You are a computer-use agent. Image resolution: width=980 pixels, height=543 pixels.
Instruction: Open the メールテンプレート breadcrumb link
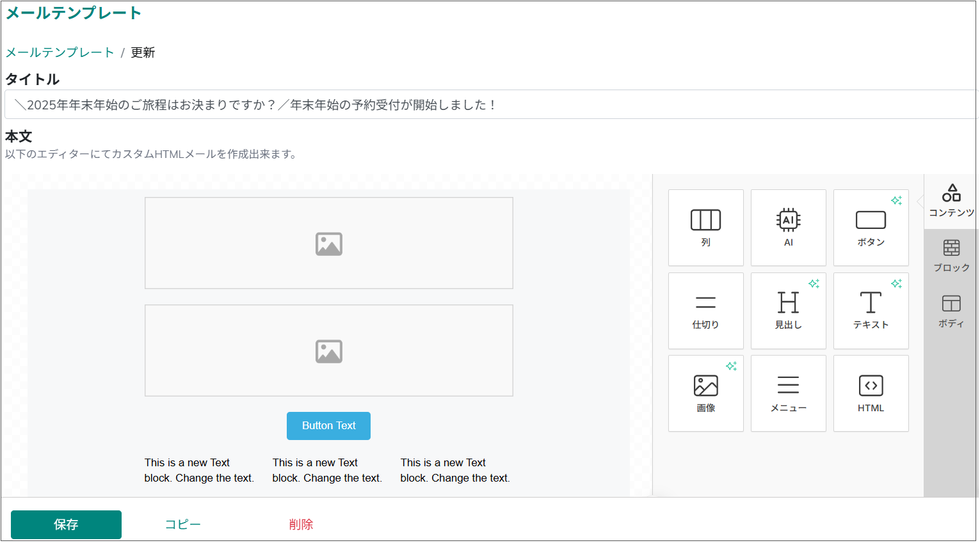tap(60, 52)
